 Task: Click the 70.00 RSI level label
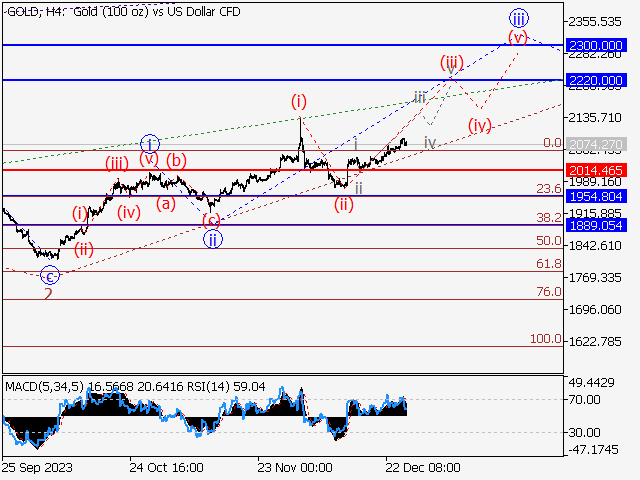[584, 400]
